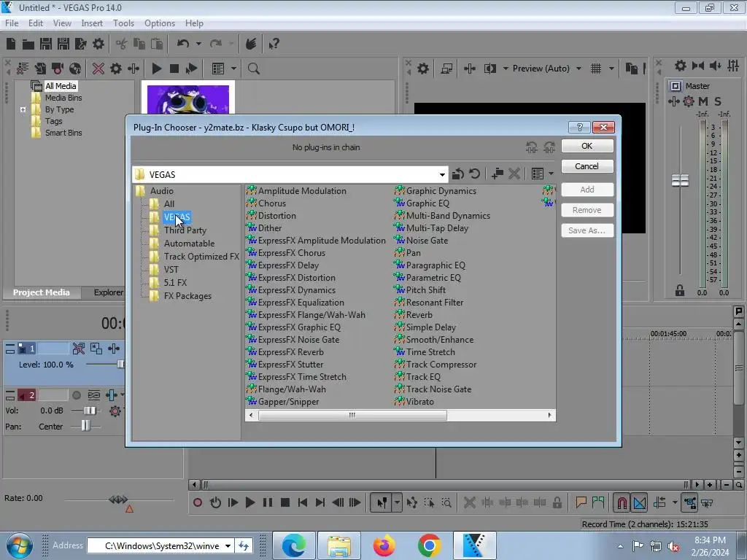Toggle Solo S on Master bus

(x=718, y=101)
